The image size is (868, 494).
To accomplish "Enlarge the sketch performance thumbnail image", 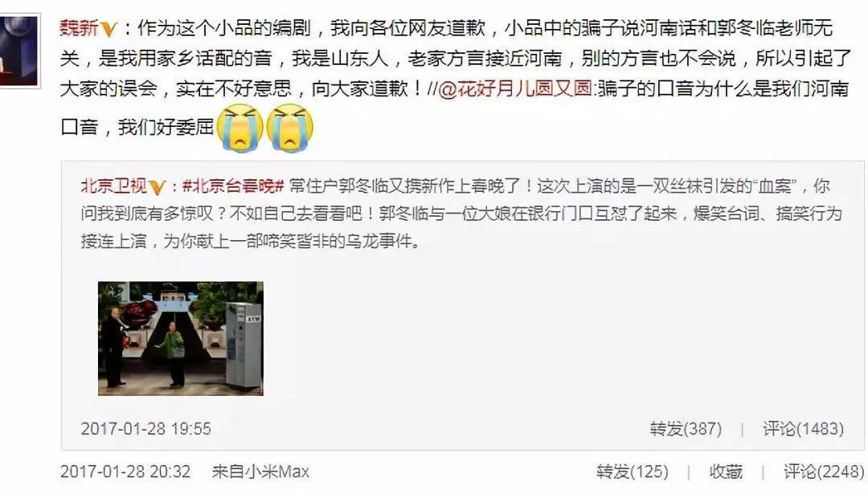I will [181, 338].
